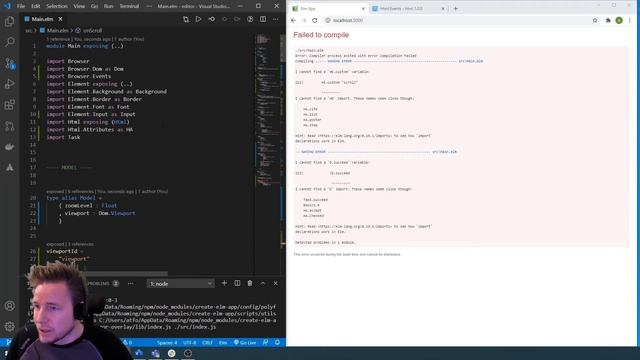Select the Main.elm editor tab
This screenshot has height=360, width=640.
43,19
